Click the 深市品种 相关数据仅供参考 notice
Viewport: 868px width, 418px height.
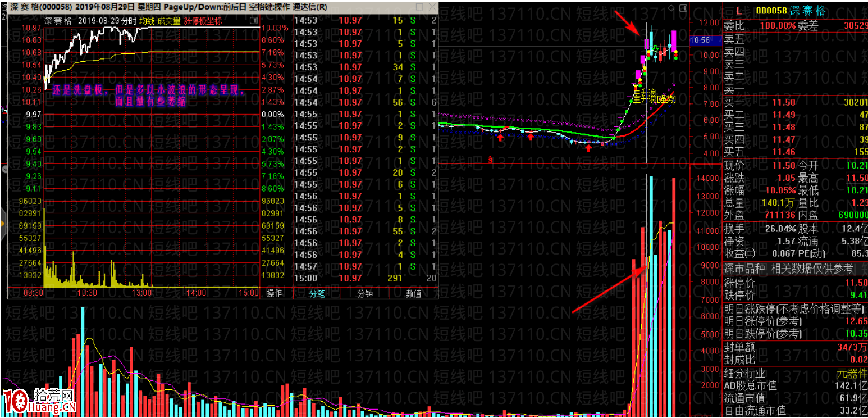(788, 269)
